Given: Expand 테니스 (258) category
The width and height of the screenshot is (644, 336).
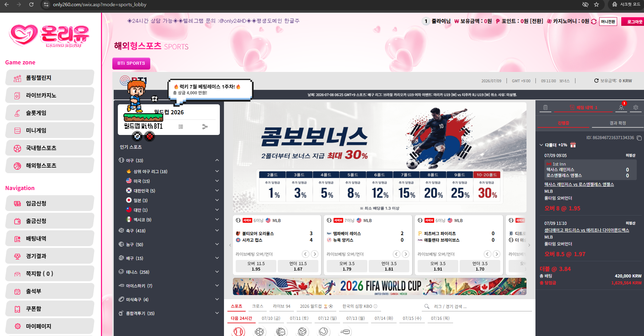Looking at the screenshot, I should click(x=217, y=272).
